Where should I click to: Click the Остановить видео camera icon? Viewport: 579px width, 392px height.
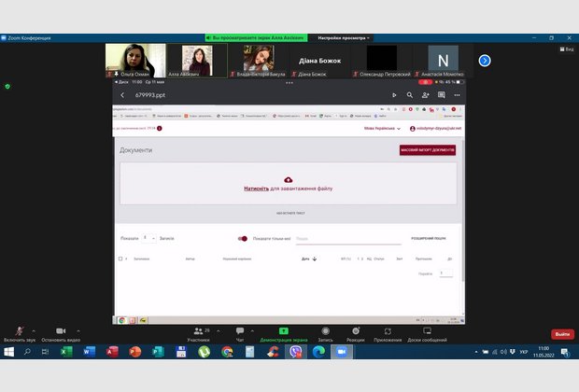(60, 331)
